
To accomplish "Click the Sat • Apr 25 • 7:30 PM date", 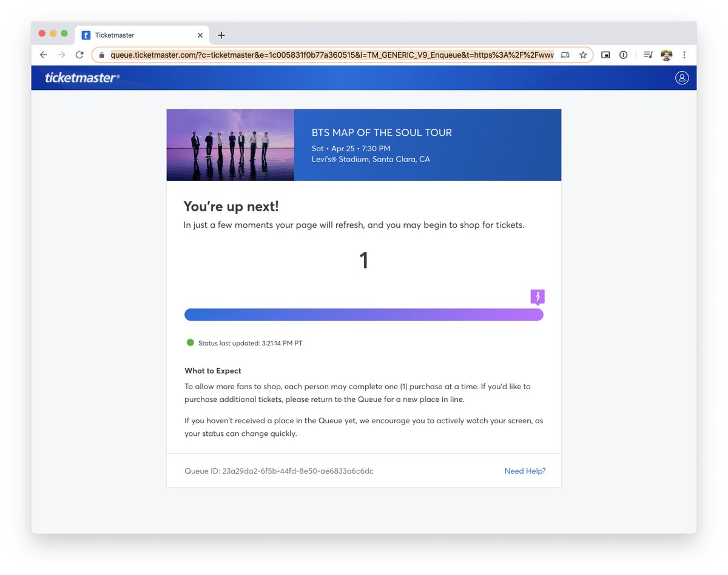I will [351, 148].
